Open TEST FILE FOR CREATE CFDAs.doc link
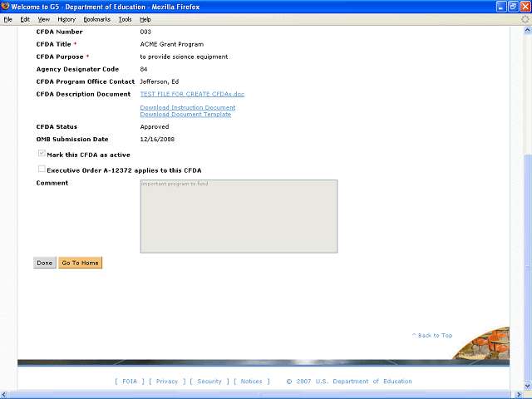This screenshot has height=399, width=532. [192, 94]
